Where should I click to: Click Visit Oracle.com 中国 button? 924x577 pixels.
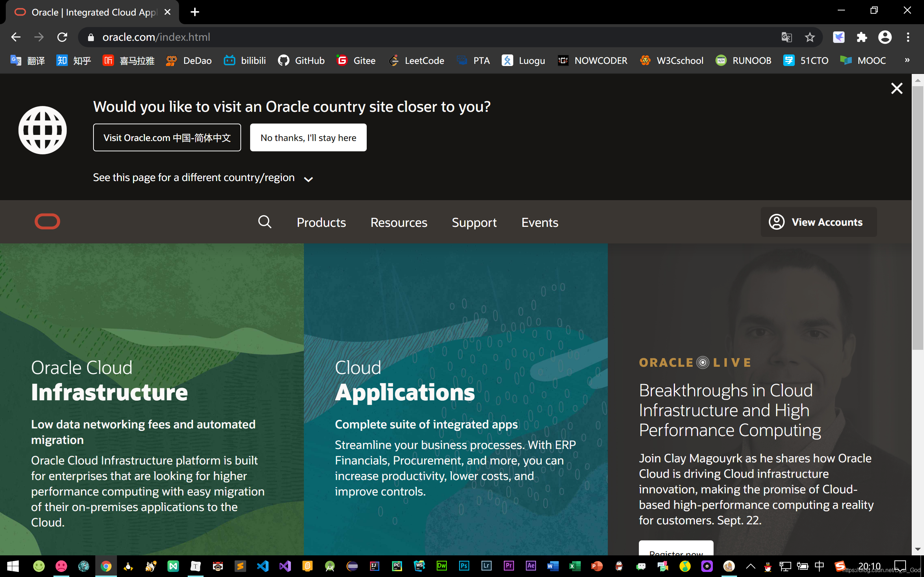tap(167, 138)
